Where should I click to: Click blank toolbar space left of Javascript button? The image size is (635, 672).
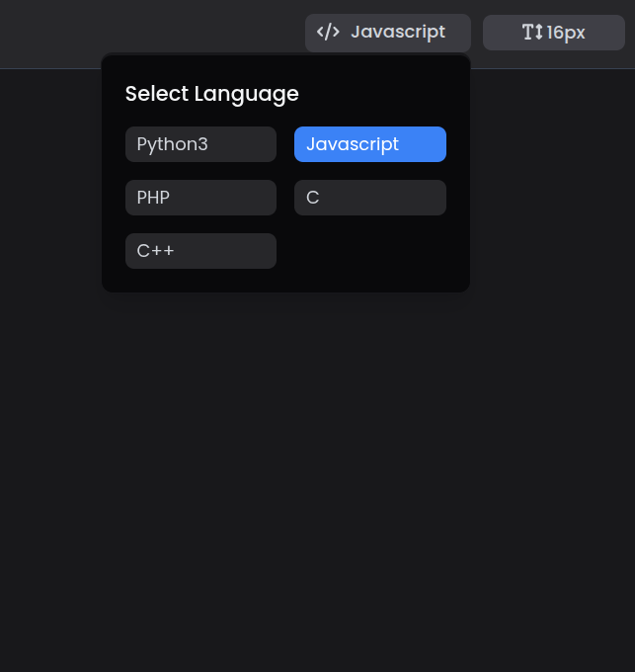[148, 33]
